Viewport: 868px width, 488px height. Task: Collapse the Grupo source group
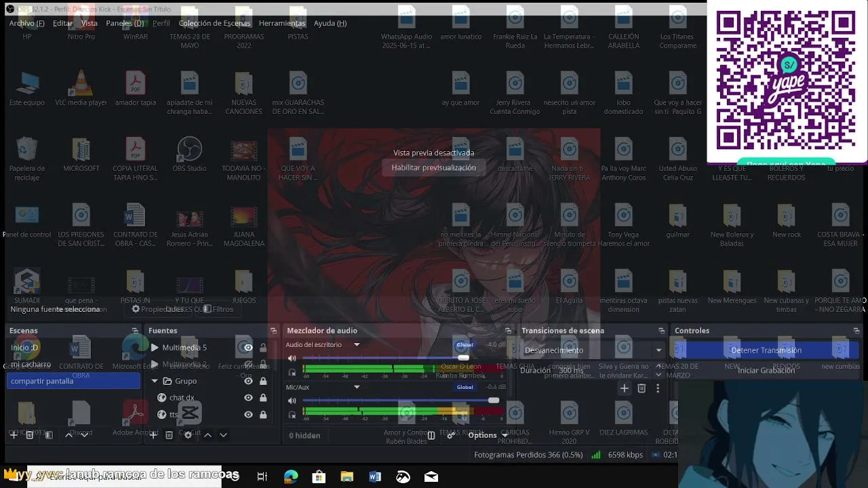155,381
